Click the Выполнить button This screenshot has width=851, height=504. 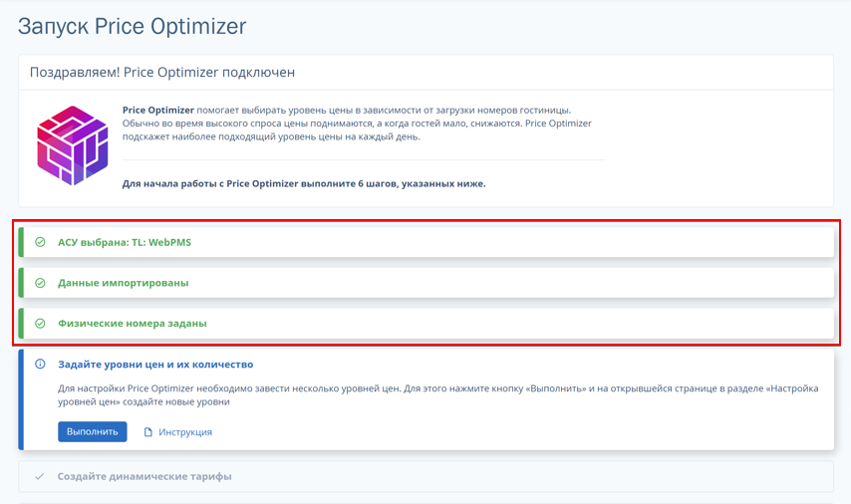coord(93,432)
